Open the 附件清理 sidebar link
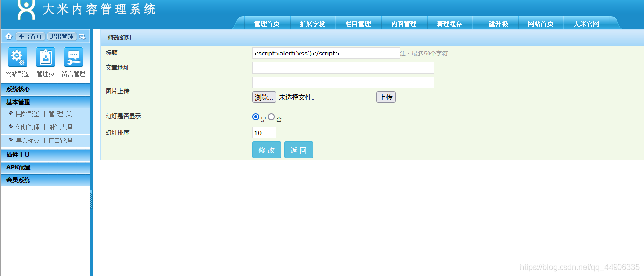 pyautogui.click(x=60, y=127)
